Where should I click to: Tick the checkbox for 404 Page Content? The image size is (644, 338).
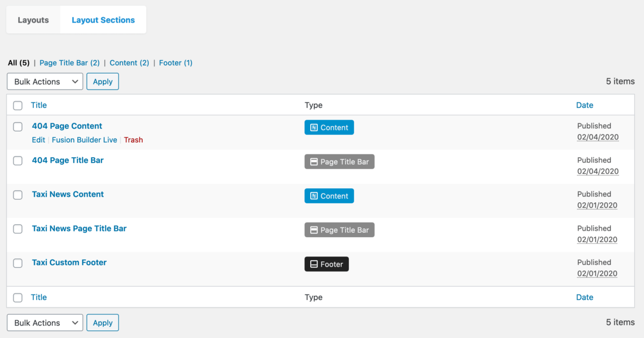coord(18,127)
